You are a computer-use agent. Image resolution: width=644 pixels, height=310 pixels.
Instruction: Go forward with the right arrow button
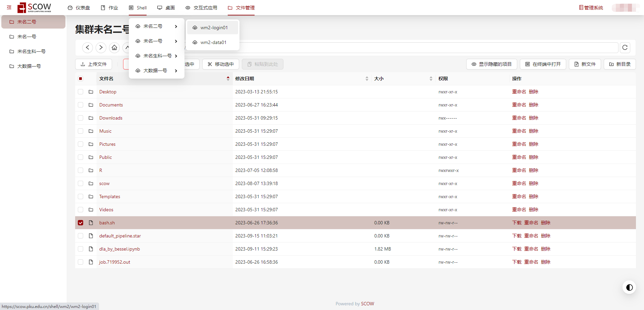click(x=101, y=48)
